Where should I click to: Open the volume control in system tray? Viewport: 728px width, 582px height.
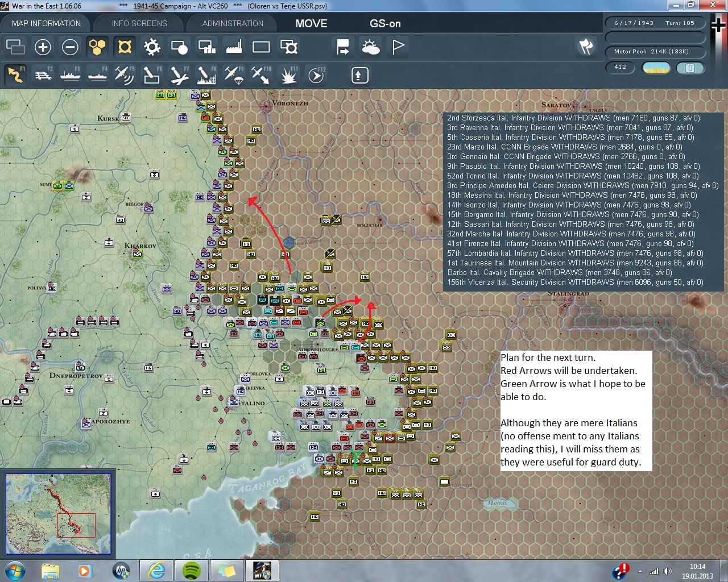click(668, 571)
